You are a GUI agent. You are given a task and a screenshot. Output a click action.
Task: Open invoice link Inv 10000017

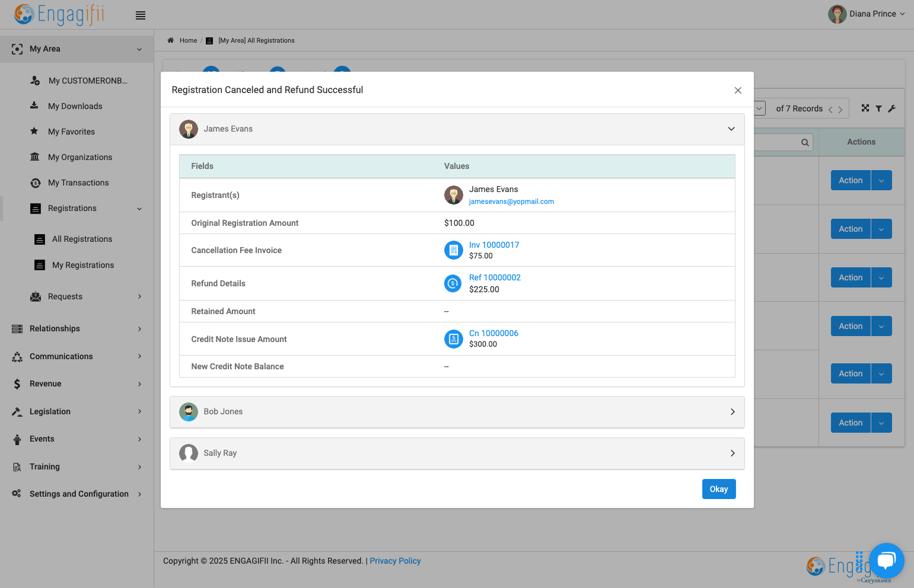[x=494, y=245]
